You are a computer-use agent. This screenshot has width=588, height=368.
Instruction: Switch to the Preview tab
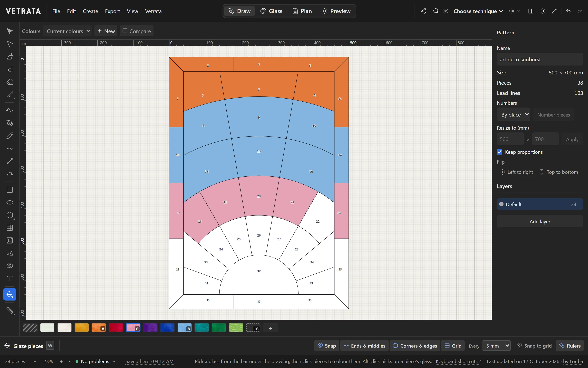point(336,11)
